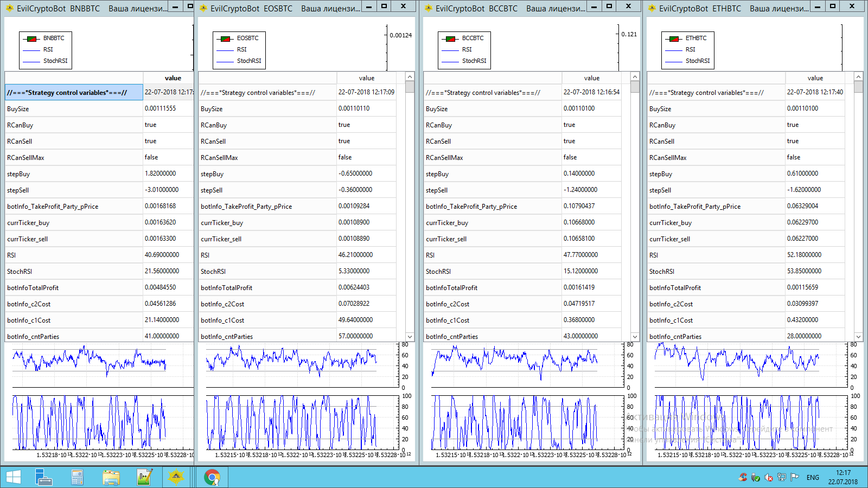Switch input language via ENG indicator

point(813,478)
